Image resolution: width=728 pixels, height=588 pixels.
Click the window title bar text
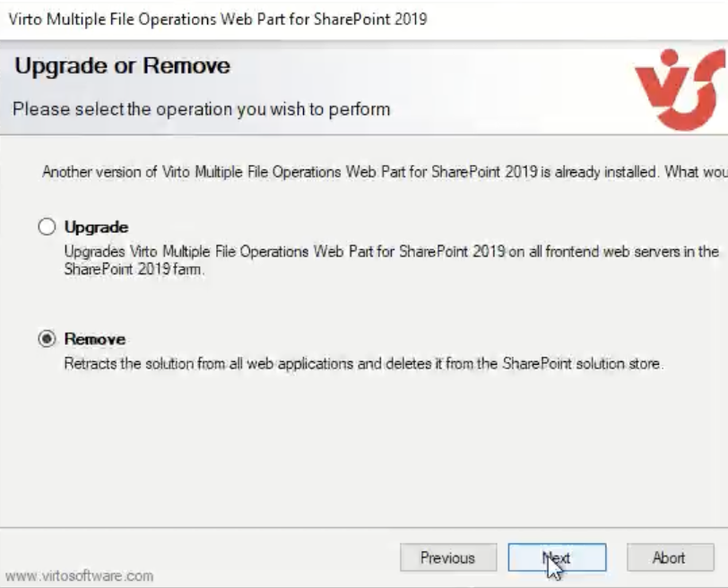218,20
